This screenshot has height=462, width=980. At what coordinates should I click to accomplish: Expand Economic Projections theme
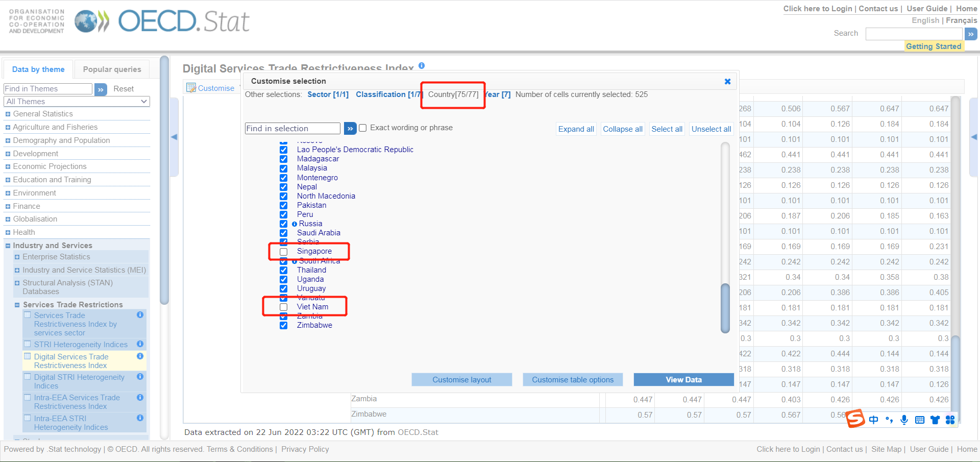click(x=8, y=167)
